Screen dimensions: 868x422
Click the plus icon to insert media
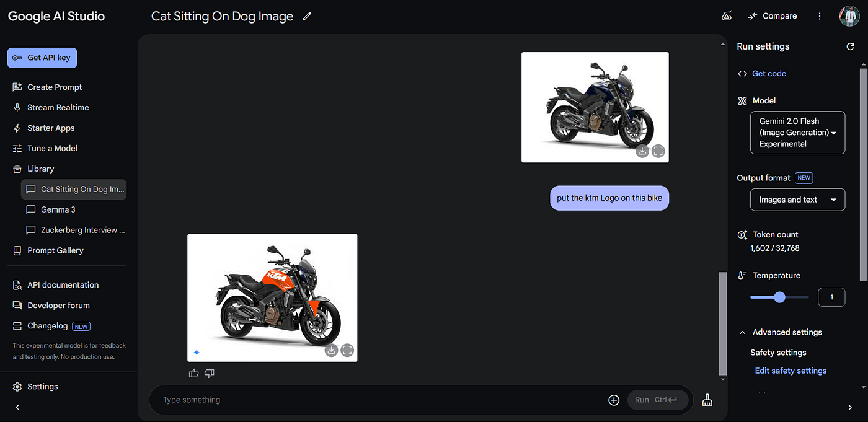click(614, 400)
